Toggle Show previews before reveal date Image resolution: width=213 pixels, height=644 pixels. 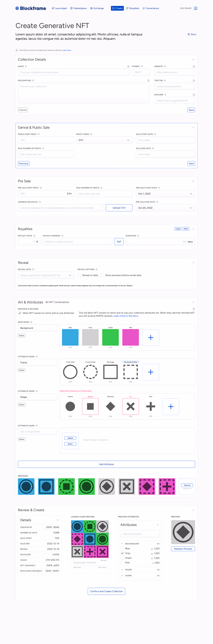(102, 275)
